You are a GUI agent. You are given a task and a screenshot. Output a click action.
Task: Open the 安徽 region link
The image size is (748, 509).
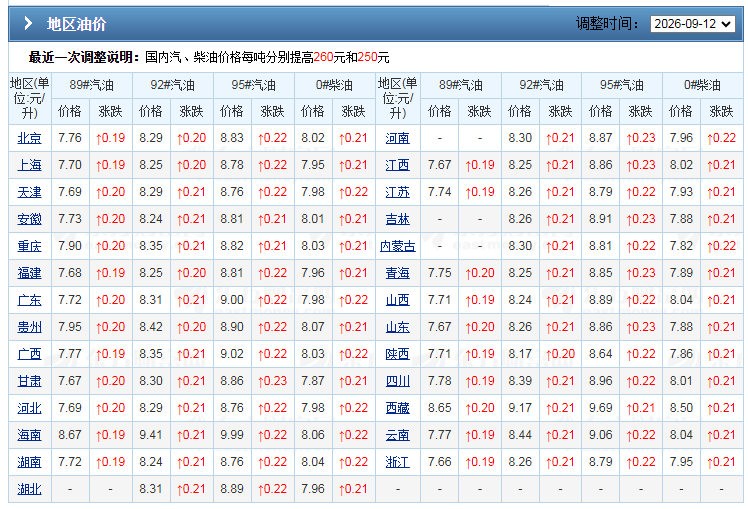tap(30, 219)
